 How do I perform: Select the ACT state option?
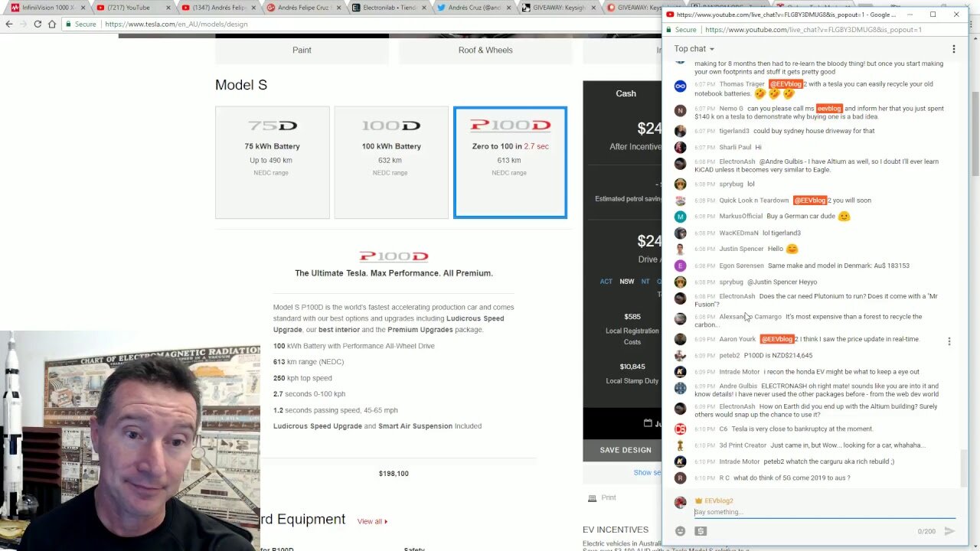coord(606,282)
